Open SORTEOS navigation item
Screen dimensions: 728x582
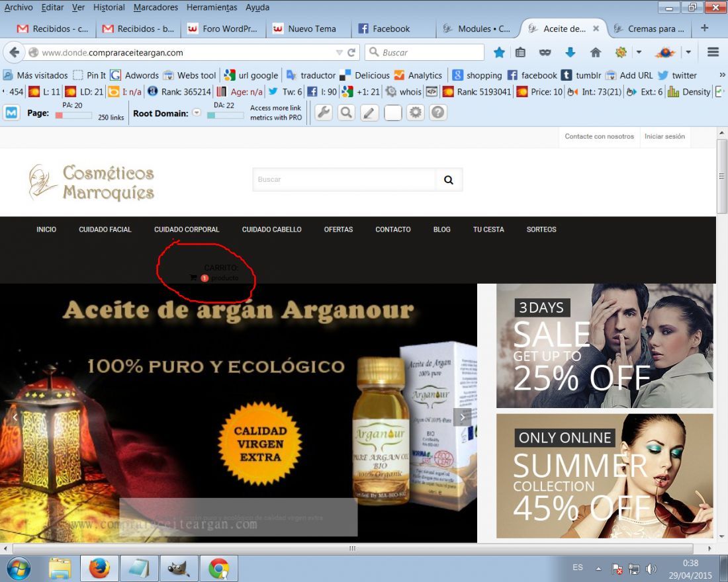(541, 229)
